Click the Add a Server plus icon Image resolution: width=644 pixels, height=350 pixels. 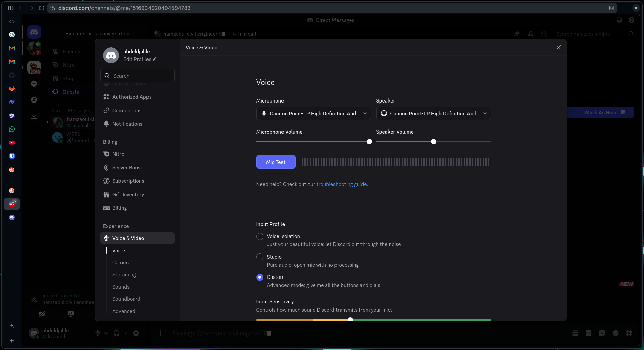[x=34, y=84]
